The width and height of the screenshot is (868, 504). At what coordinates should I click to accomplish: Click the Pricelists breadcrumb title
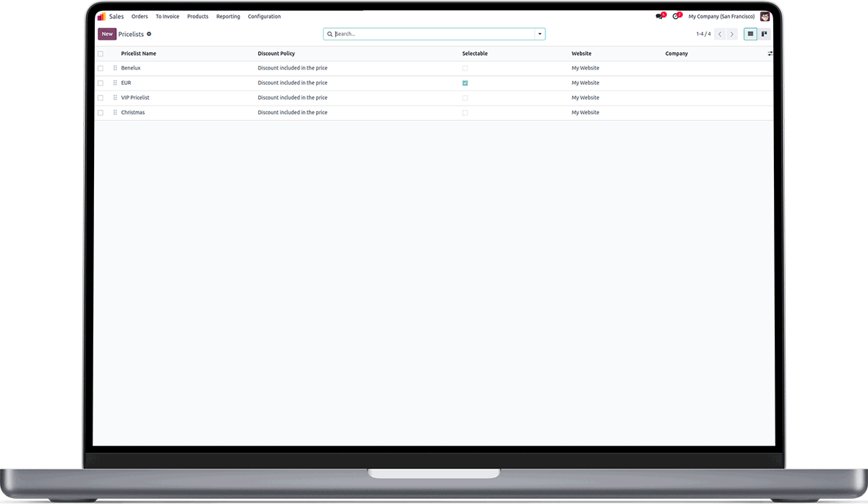point(131,34)
